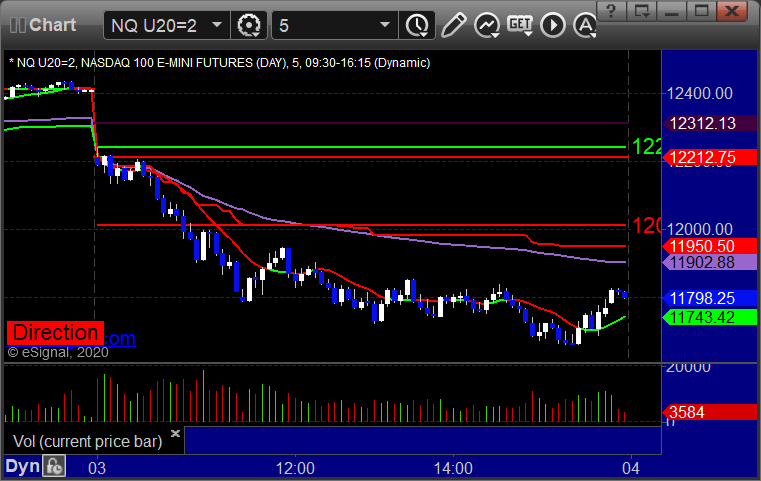Select the Vol (current price bar) label

click(87, 441)
